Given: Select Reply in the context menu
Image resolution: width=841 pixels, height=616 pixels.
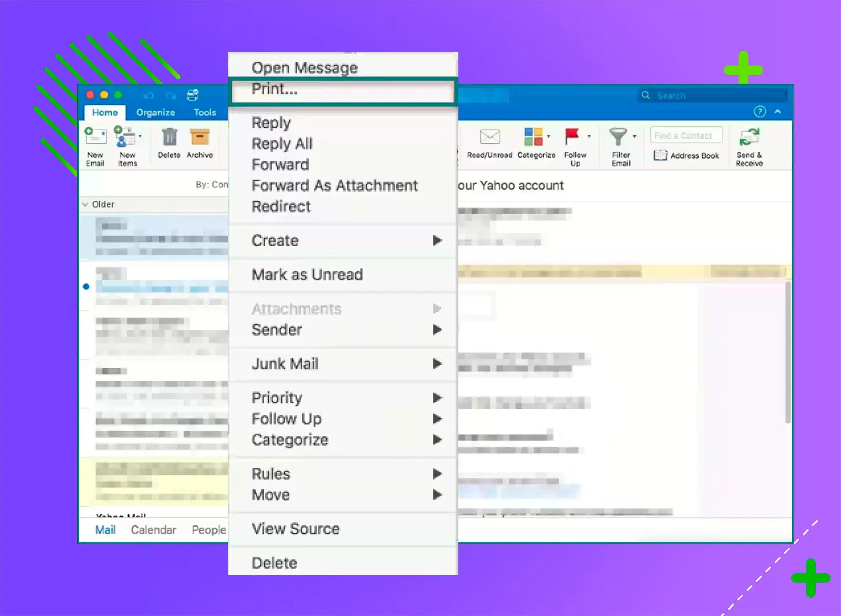Looking at the screenshot, I should click(x=343, y=123).
